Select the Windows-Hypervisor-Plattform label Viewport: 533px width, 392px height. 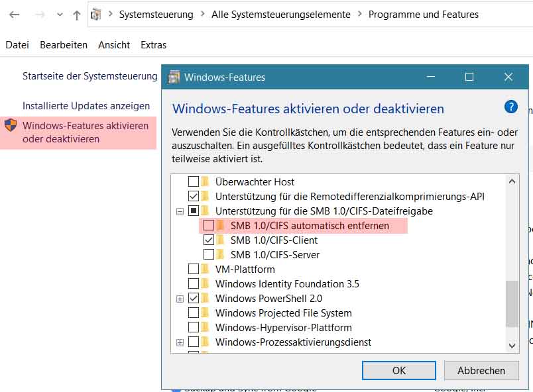point(284,328)
